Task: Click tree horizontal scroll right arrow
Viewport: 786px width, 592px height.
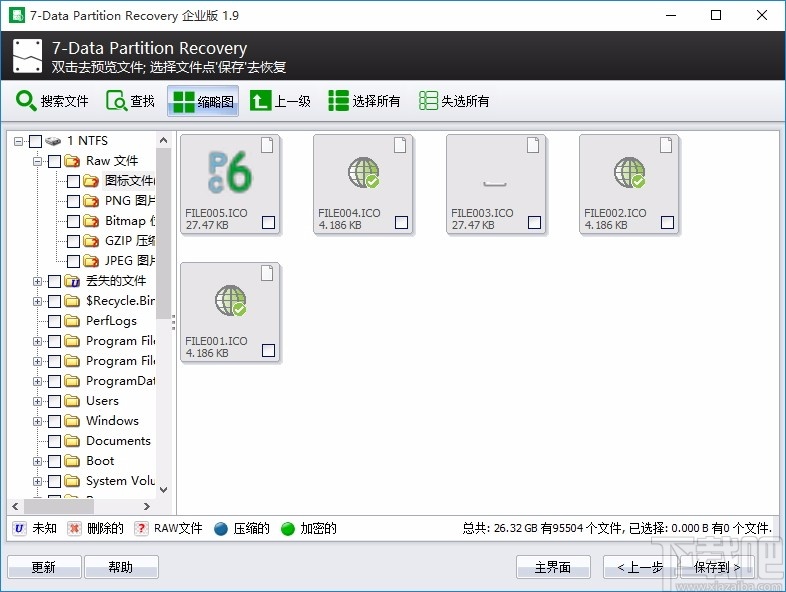Action: point(147,506)
